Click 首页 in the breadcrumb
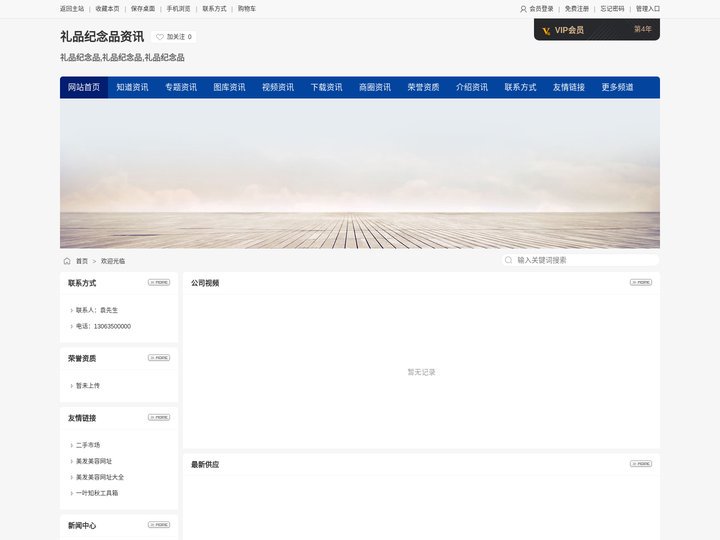 click(82, 261)
